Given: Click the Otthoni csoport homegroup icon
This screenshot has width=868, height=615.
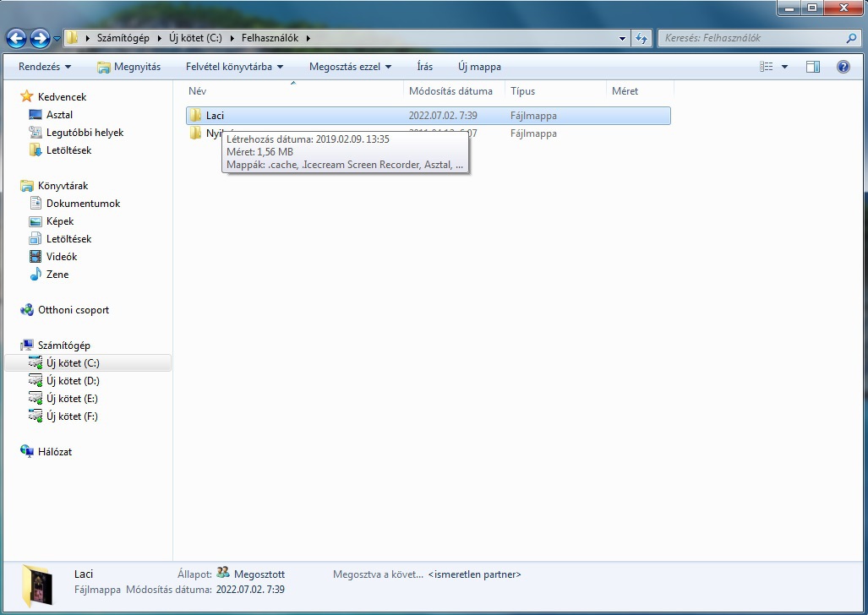Looking at the screenshot, I should click(26, 310).
